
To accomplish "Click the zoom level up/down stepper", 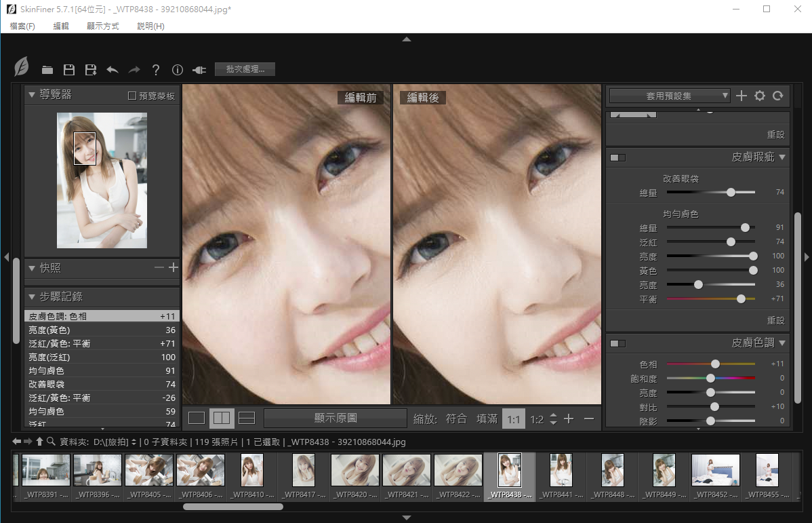I will pos(553,419).
